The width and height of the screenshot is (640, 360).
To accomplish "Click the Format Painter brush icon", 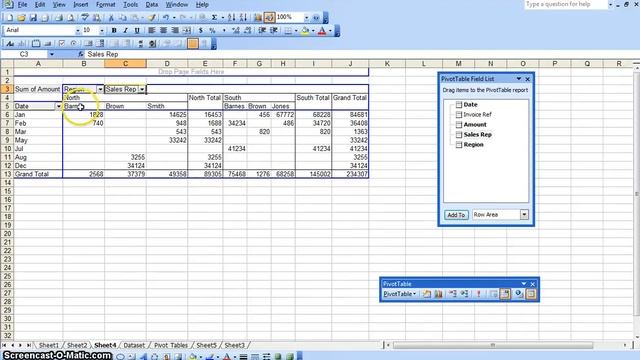I will [151, 18].
